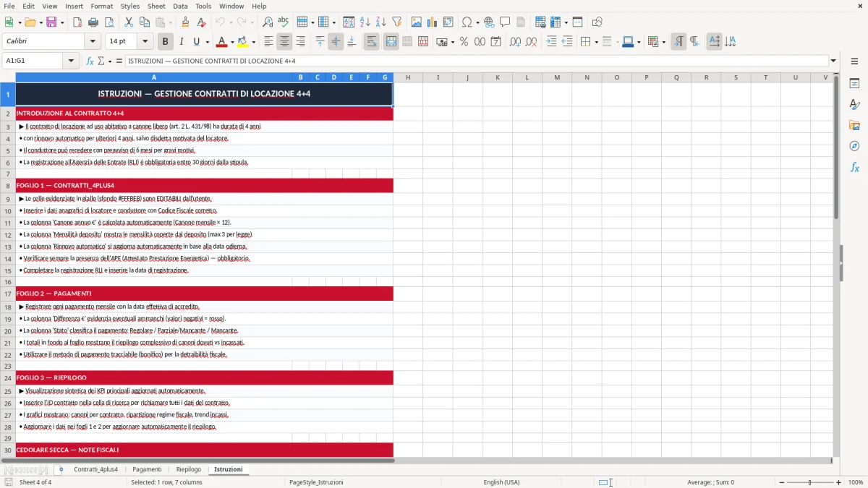The image size is (868, 488).
Task: Click the Copy icon
Action: [144, 22]
